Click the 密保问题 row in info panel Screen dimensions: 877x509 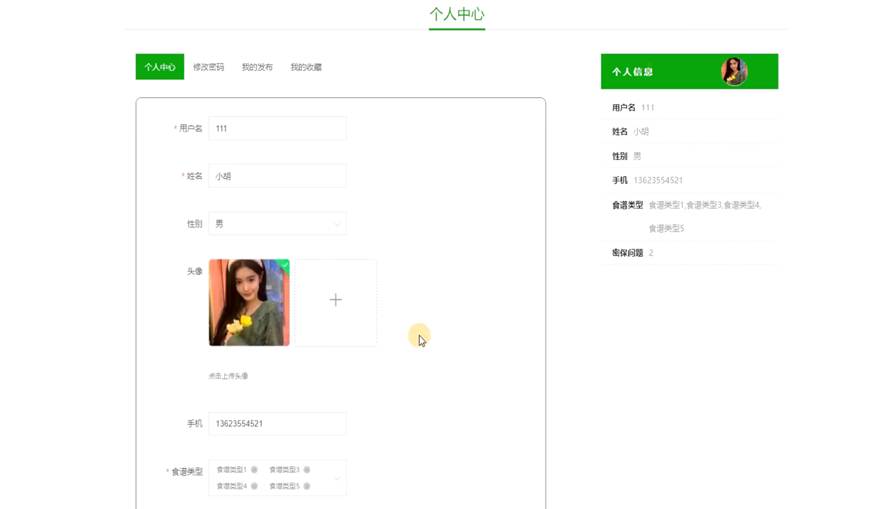pos(690,253)
